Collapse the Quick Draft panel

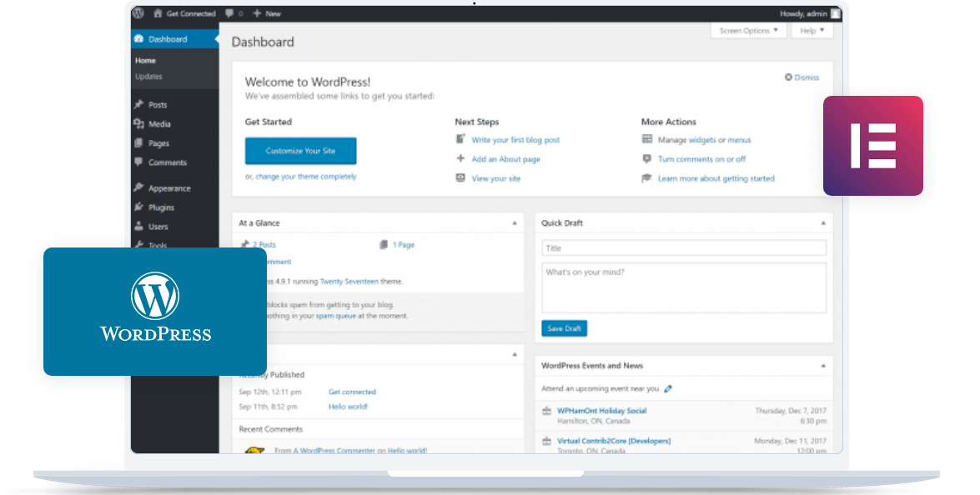point(823,222)
